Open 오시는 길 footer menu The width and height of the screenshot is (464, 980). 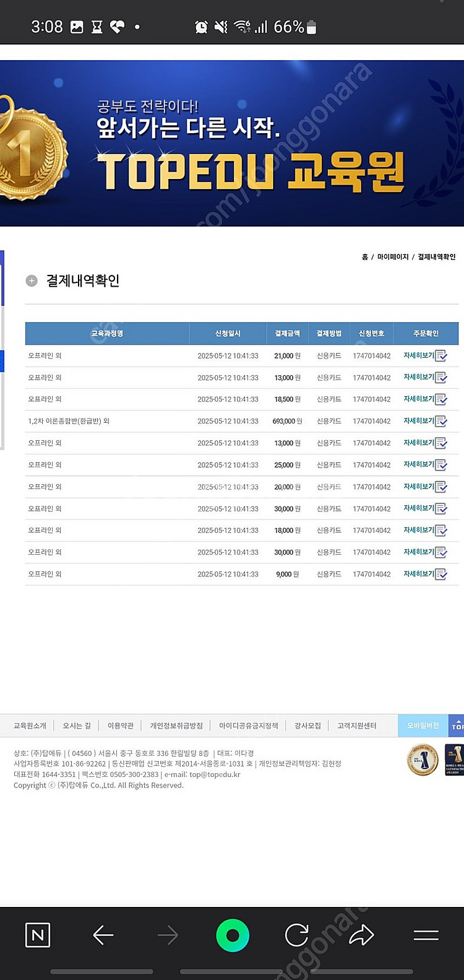coord(77,726)
